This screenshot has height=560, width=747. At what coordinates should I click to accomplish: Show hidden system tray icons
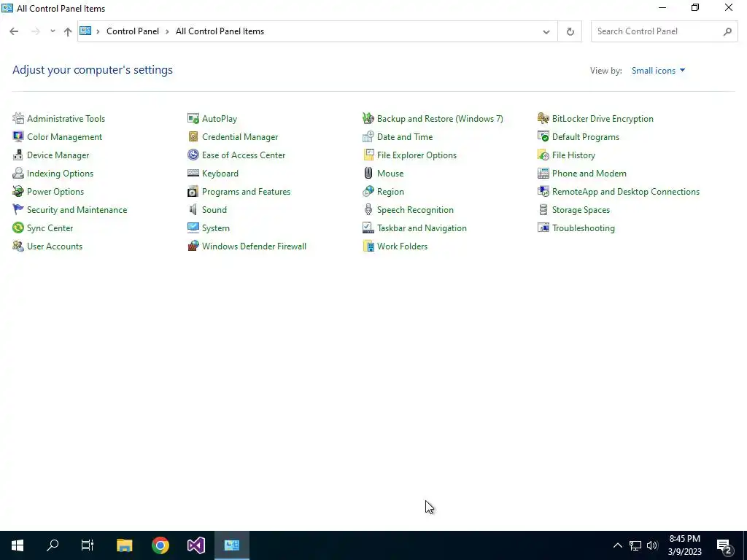coord(617,545)
